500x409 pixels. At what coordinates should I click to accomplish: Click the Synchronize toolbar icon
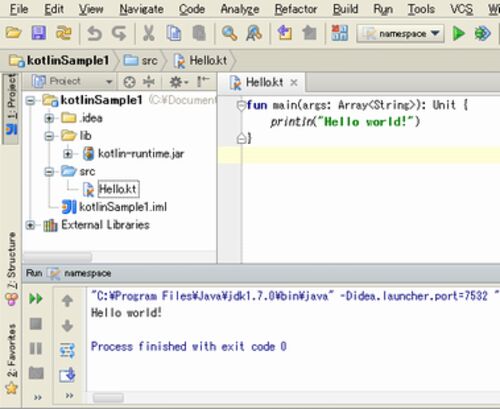[64, 33]
